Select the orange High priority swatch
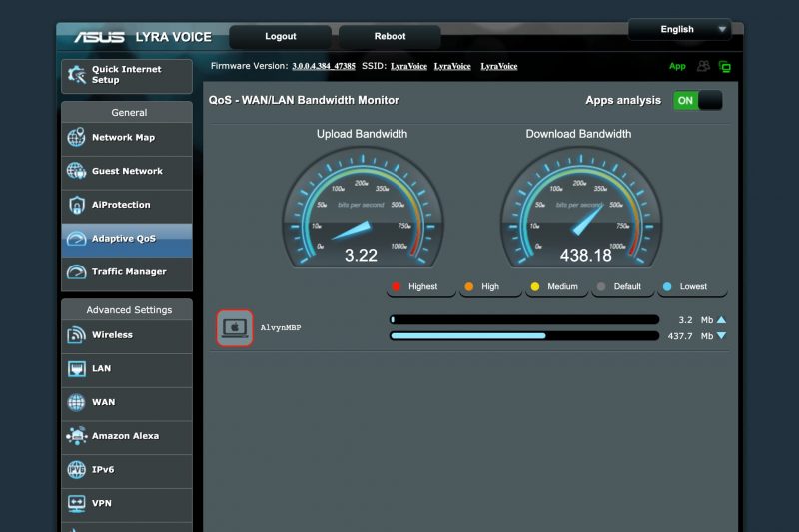 tap(469, 286)
